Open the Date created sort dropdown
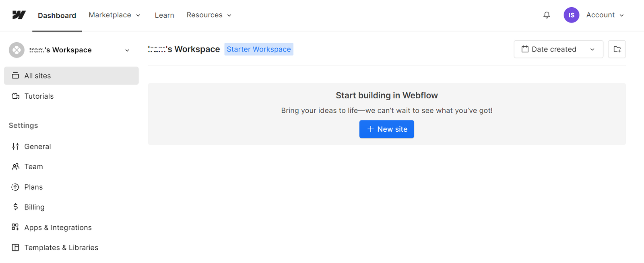The width and height of the screenshot is (644, 263). [x=558, y=49]
